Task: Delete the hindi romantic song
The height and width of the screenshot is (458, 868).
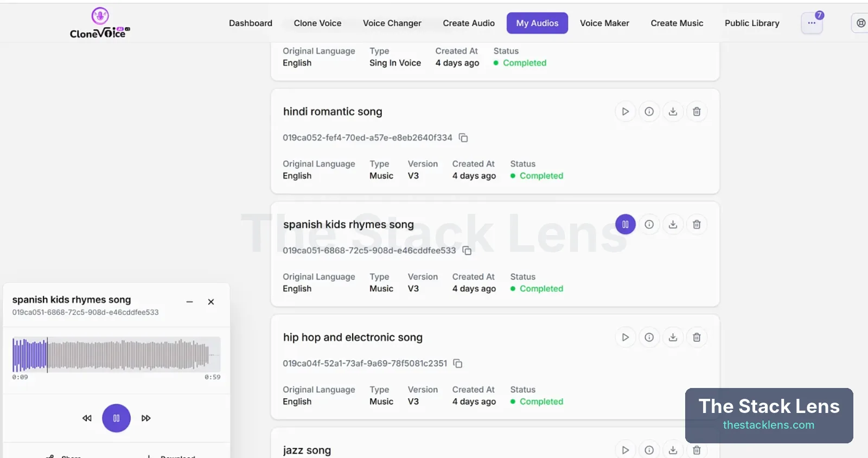Action: [697, 112]
